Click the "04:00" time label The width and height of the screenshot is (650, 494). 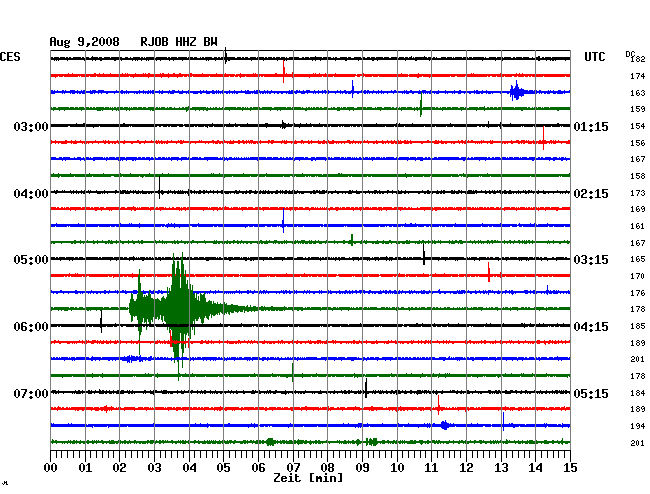coord(31,194)
